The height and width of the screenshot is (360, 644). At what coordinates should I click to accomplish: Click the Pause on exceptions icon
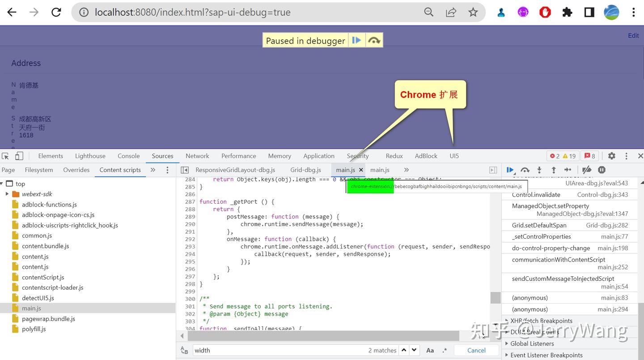602,170
